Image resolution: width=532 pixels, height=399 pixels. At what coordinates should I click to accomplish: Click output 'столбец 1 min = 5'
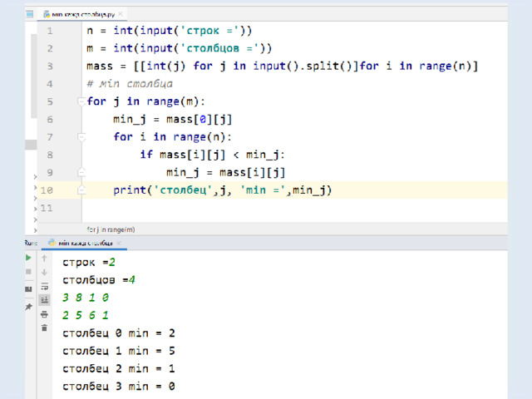tap(119, 351)
